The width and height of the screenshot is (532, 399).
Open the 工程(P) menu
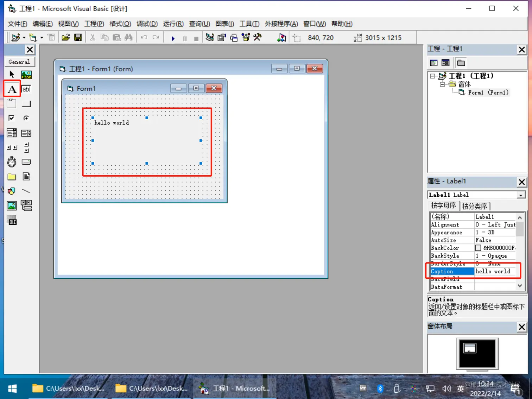pos(94,24)
